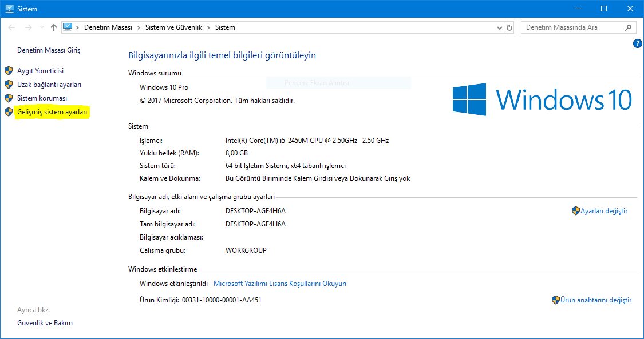
Task: Expand chevron after Denetim Masası breadcrumb
Action: coord(139,27)
